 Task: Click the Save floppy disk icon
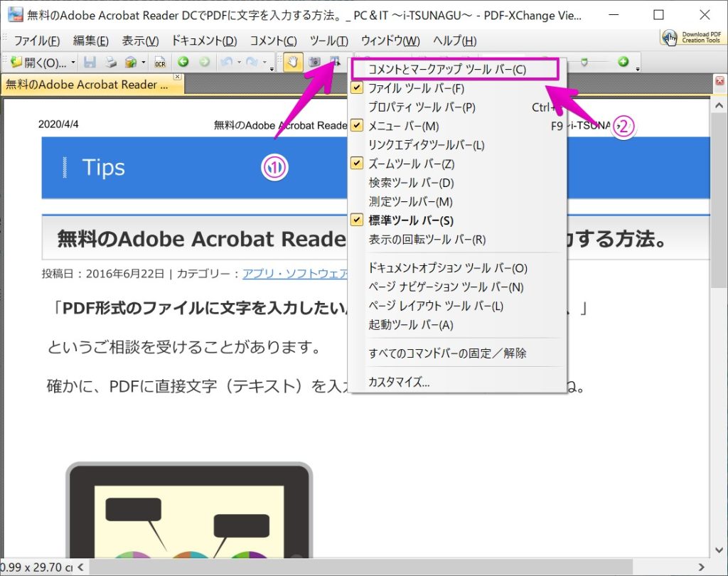pyautogui.click(x=90, y=62)
